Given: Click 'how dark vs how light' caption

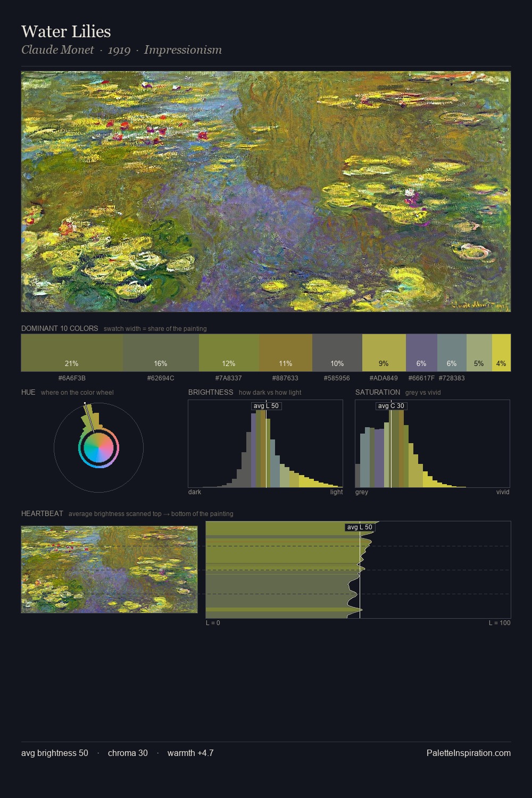Looking at the screenshot, I should pyautogui.click(x=270, y=393).
